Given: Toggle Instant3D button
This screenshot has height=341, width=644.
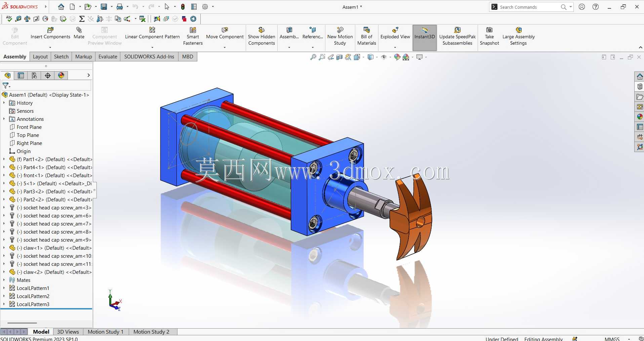Looking at the screenshot, I should (x=425, y=38).
